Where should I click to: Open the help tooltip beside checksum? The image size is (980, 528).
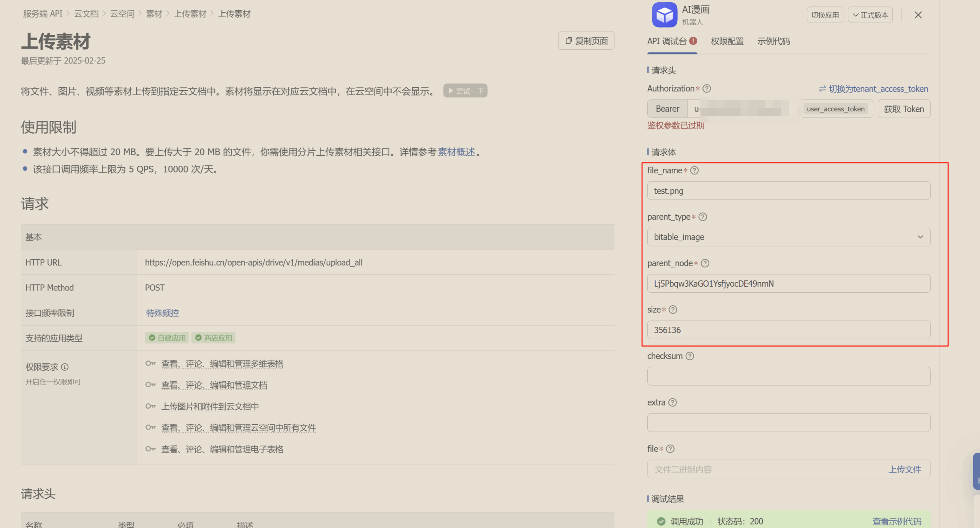pos(690,356)
